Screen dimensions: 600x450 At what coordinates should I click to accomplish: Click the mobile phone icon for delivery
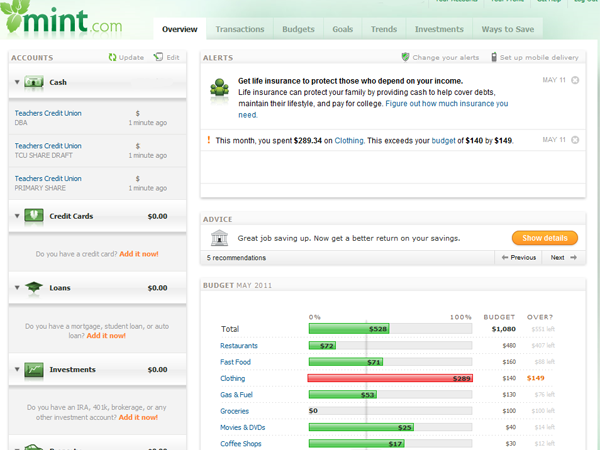494,57
